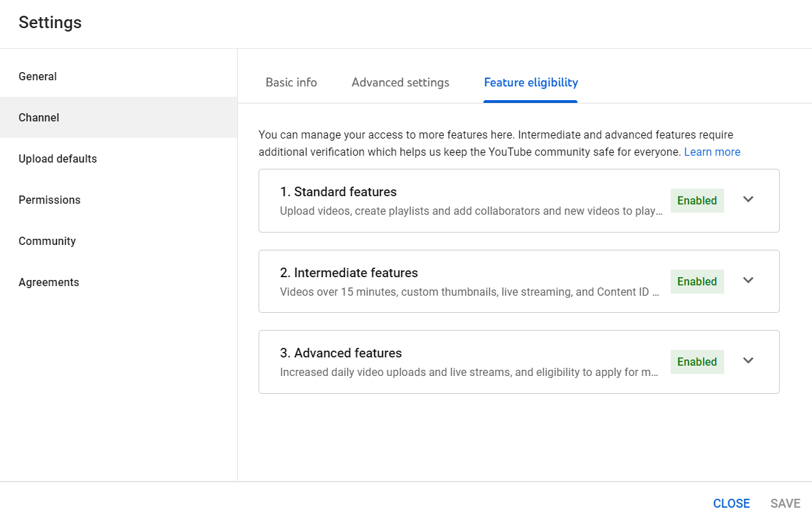The width and height of the screenshot is (812, 518).
Task: Click the Learn more link
Action: 712,152
